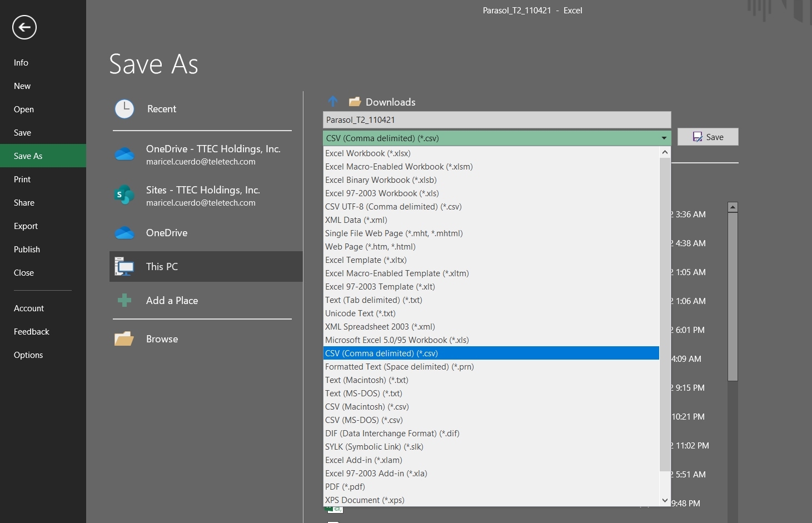Screen dimensions: 812x523
Task: Click the Recent clock icon
Action: click(x=124, y=109)
